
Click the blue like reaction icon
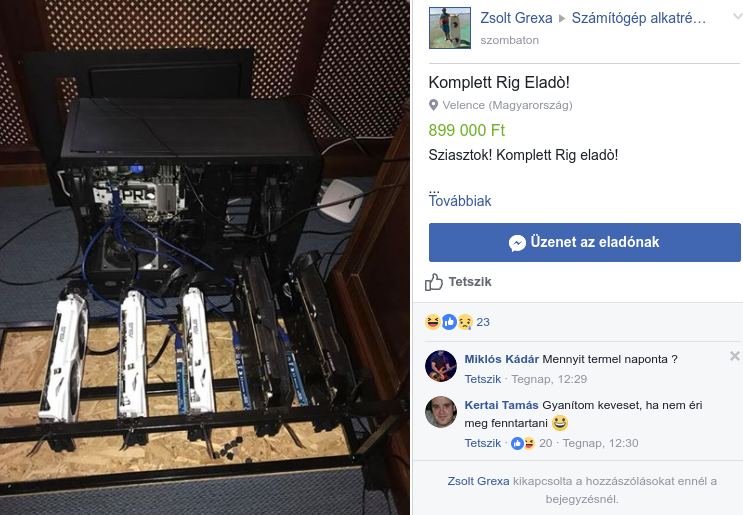(449, 322)
